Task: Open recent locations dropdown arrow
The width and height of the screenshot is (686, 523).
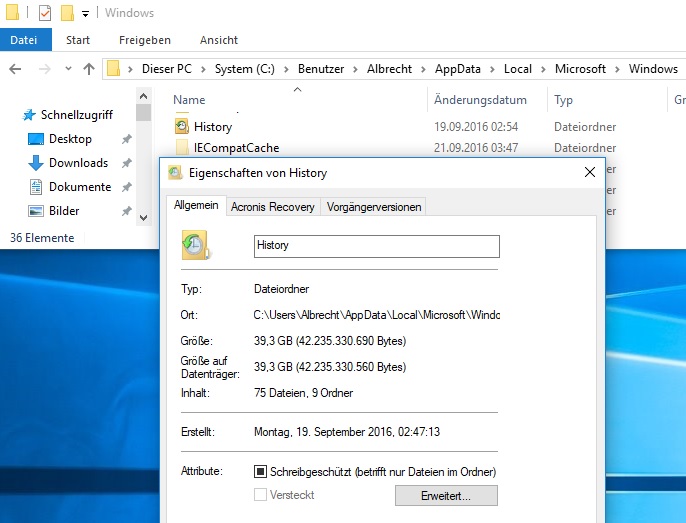Action: (68, 69)
